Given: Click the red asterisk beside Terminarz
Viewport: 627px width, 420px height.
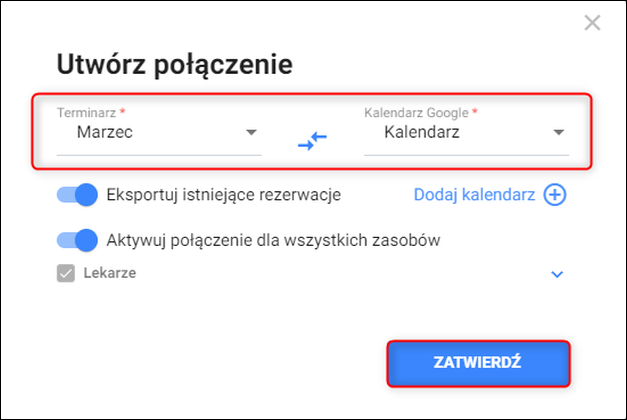Looking at the screenshot, I should tap(122, 111).
